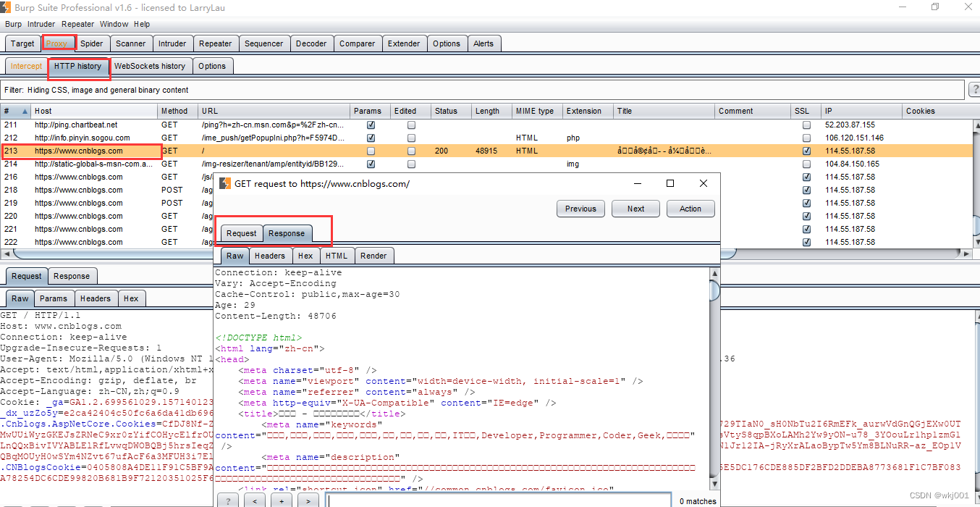980x507 pixels.
Task: Open the HTML view tab in popup
Action: coord(337,256)
